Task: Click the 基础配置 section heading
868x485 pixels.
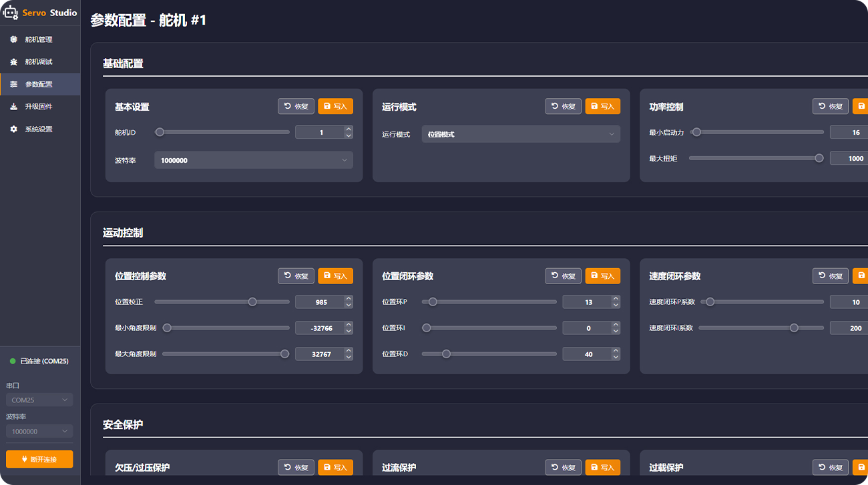Action: [123, 63]
